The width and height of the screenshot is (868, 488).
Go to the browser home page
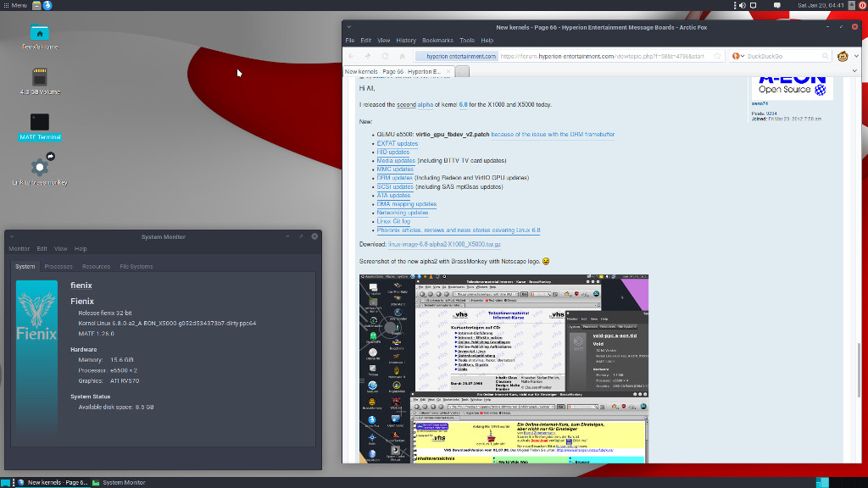(403, 57)
